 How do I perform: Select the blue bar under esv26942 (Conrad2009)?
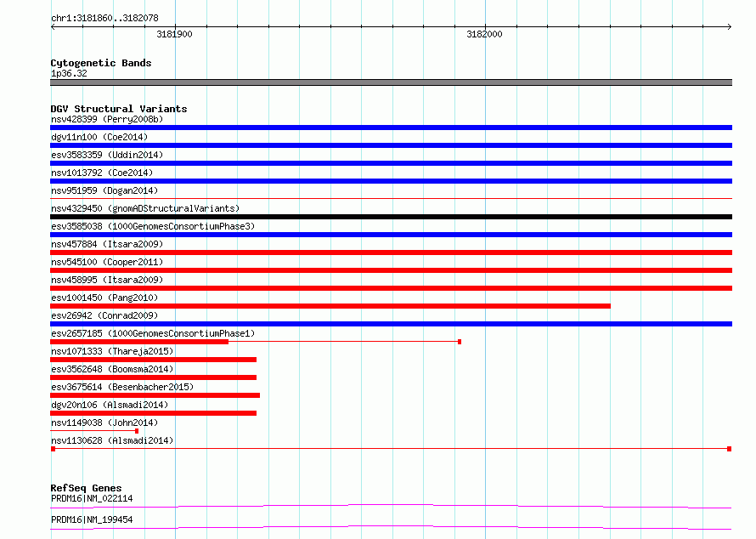pyautogui.click(x=391, y=324)
